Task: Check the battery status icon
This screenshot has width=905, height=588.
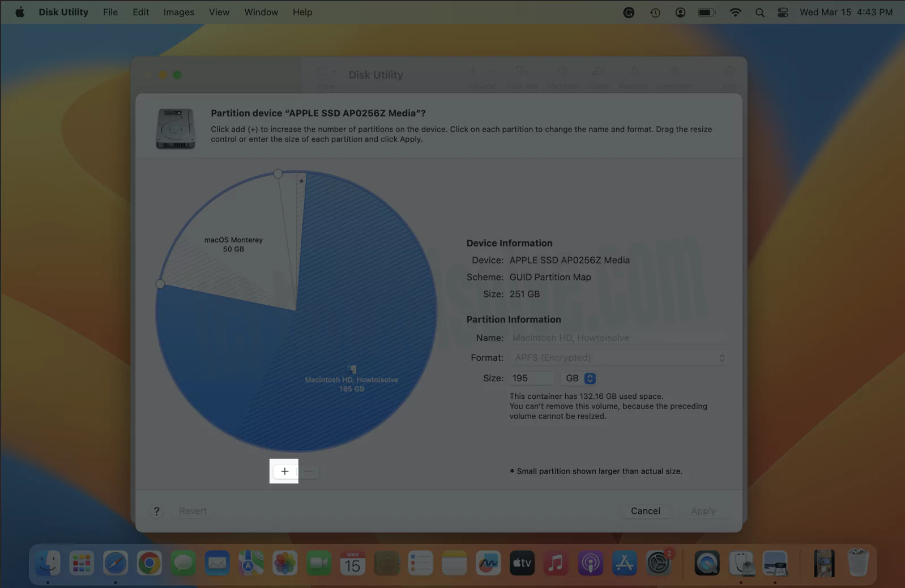Action: [707, 12]
